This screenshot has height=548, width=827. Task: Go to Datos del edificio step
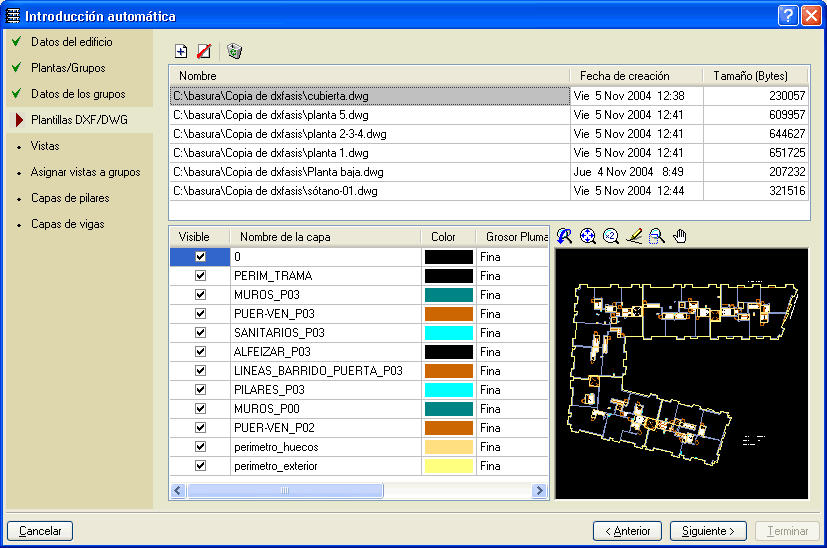click(x=72, y=42)
